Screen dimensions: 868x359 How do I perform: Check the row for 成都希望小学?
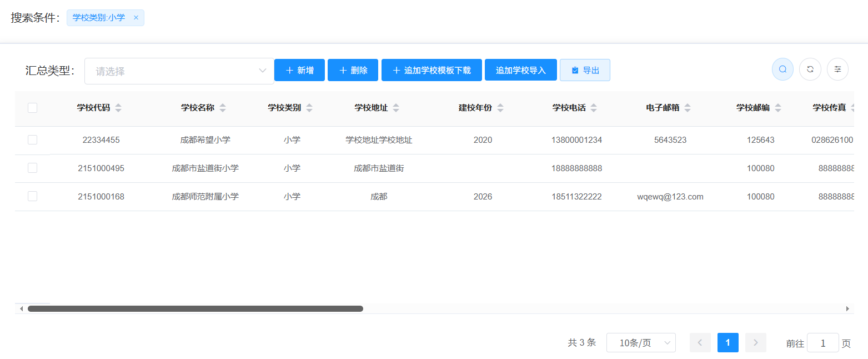(32, 140)
